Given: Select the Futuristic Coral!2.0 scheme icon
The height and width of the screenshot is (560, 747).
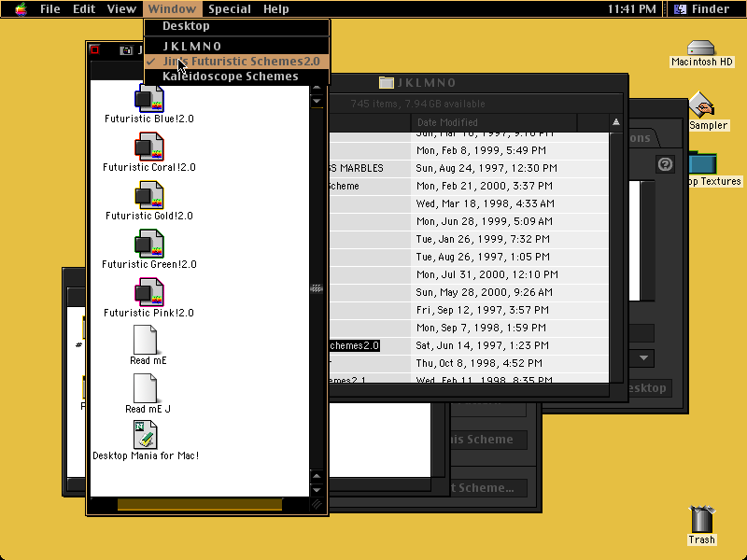Looking at the screenshot, I should click(149, 147).
